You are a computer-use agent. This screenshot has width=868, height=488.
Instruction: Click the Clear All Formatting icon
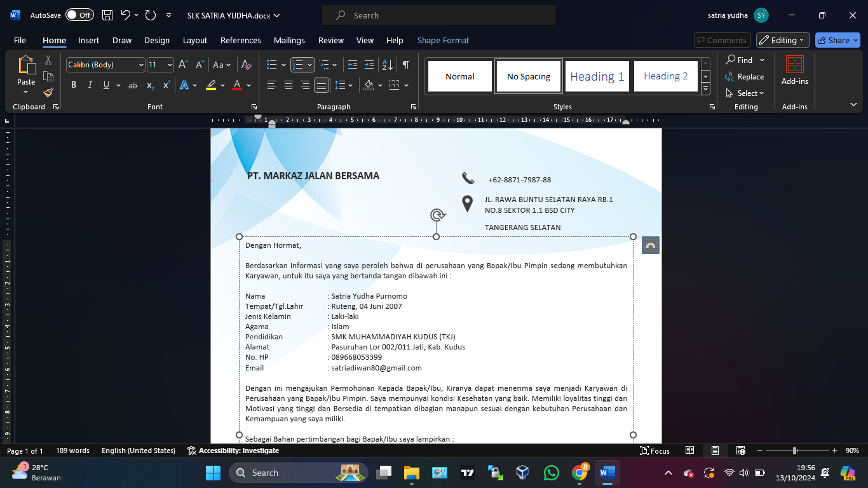point(247,65)
